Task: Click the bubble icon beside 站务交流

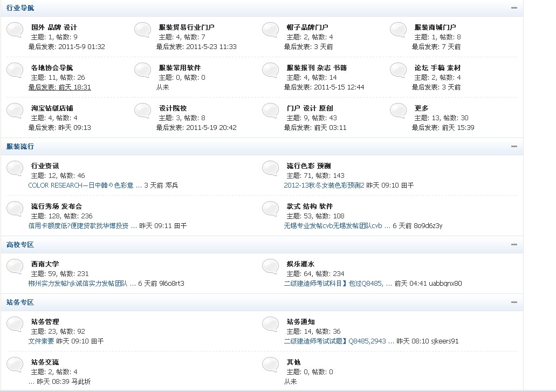Action: point(15,365)
